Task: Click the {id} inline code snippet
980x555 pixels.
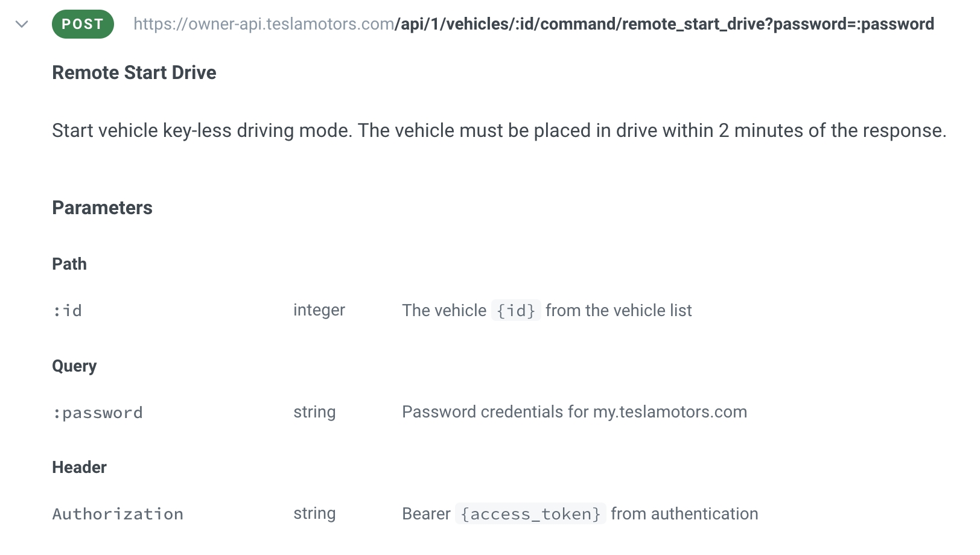Action: (x=516, y=311)
